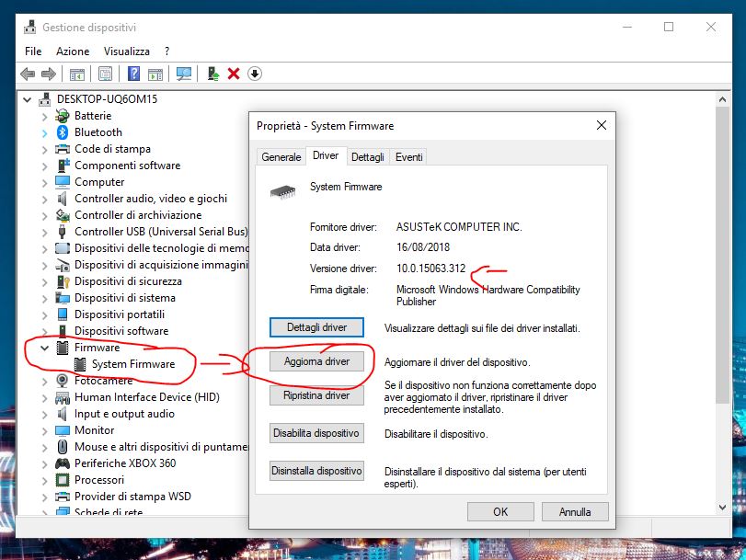The image size is (746, 560).
Task: Click the Batterie category icon
Action: click(x=63, y=116)
